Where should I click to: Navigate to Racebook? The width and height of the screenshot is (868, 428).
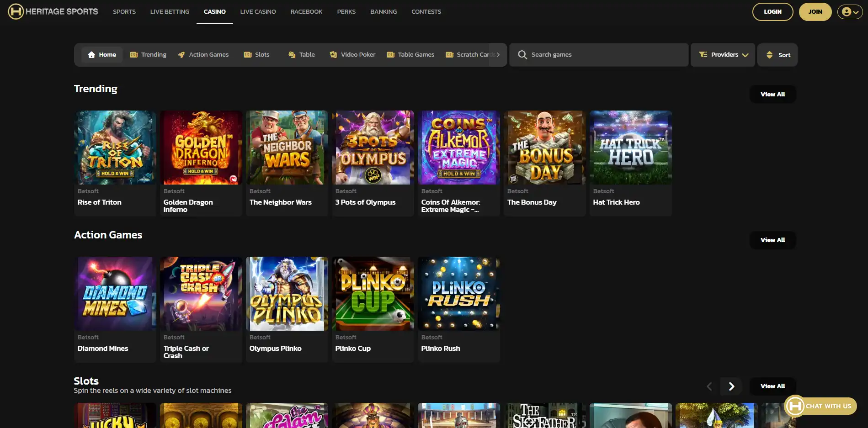307,12
